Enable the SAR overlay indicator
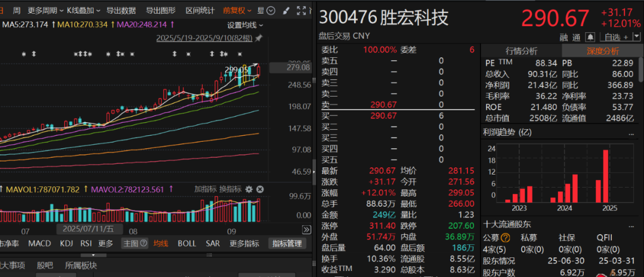The image size is (644, 277). pyautogui.click(x=212, y=244)
